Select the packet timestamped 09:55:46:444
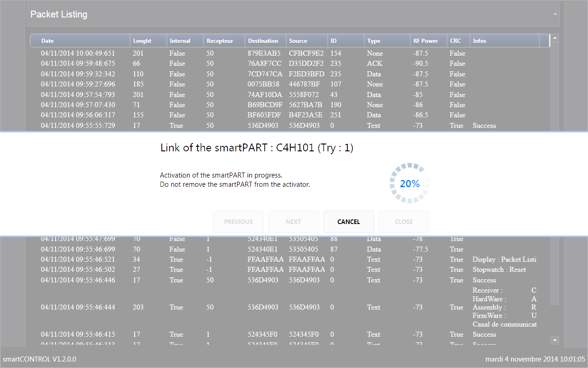 click(289, 307)
